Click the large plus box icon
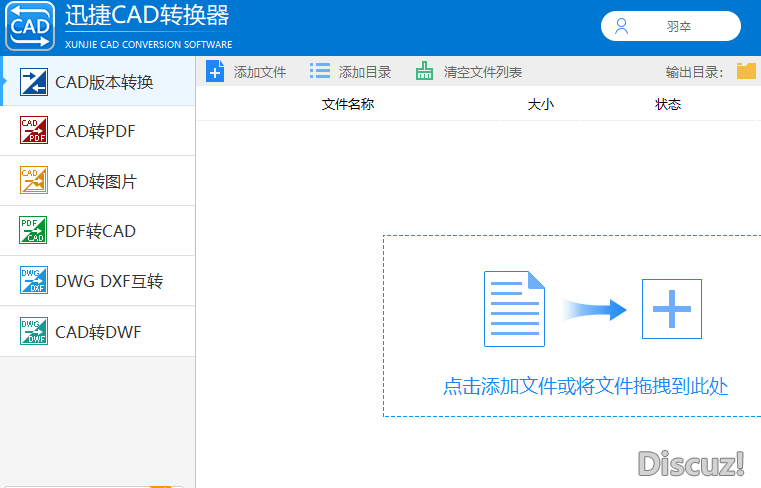Screen dimensions: 761x488 coord(671,309)
